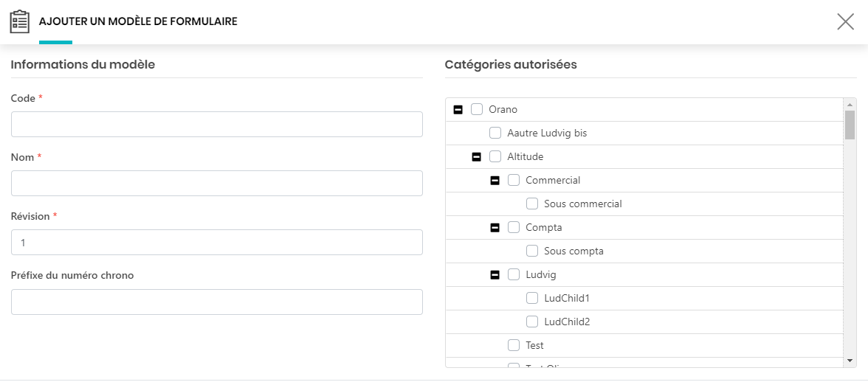Select the LudChild2 tree item label
Viewport: 868px width, 382px height.
[x=567, y=322]
